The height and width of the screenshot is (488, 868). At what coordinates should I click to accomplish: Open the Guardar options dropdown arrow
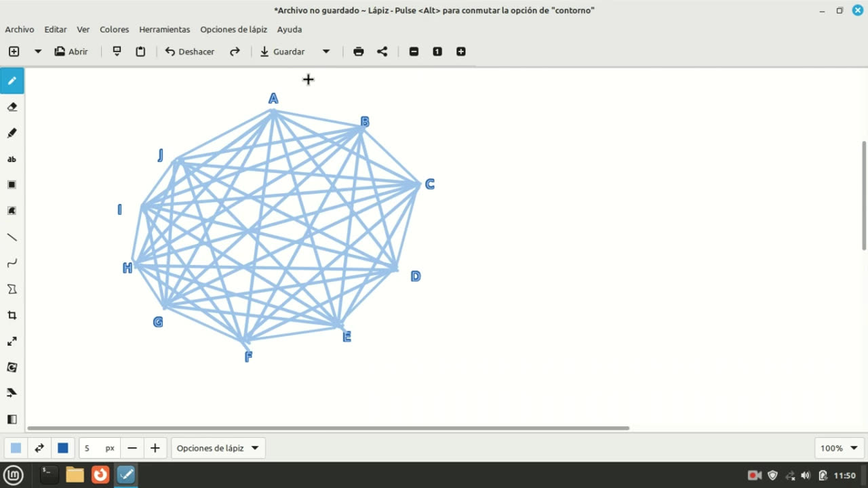click(x=325, y=52)
